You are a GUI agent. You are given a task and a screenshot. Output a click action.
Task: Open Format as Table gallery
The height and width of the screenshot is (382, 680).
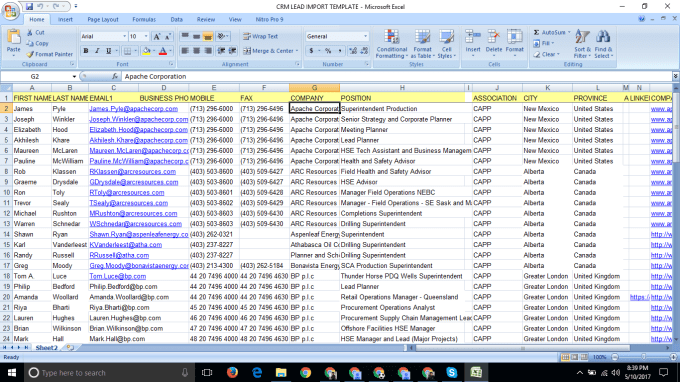pos(422,44)
